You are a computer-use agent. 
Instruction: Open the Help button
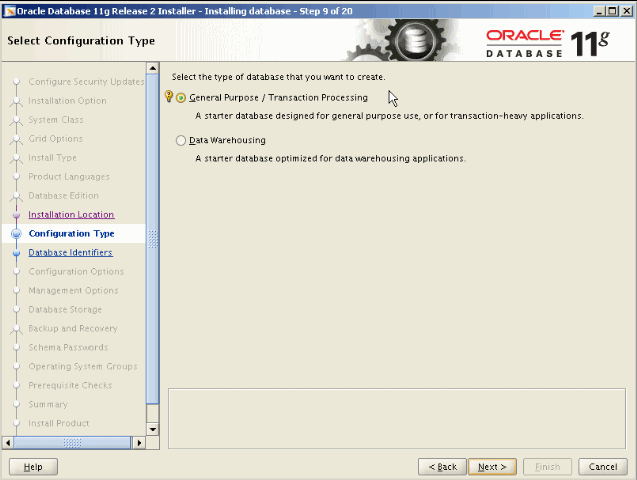point(33,467)
